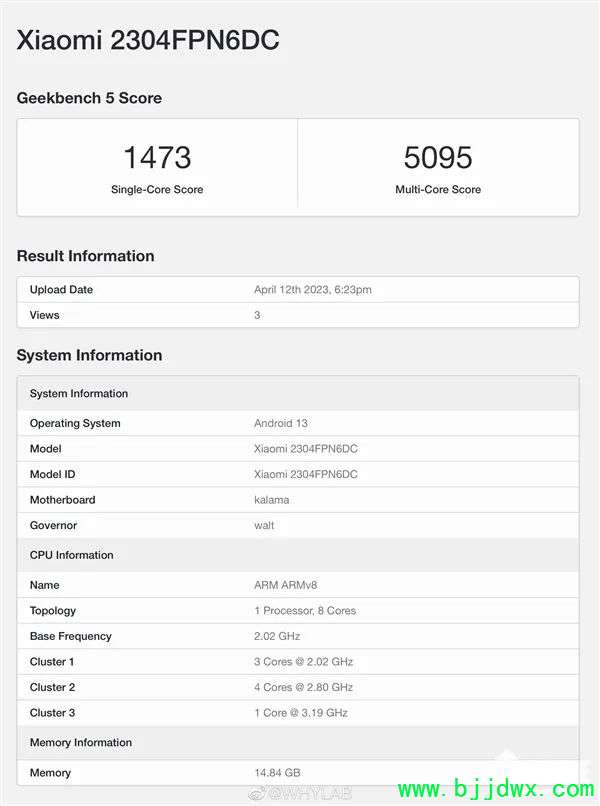Click the Governor row label

tap(53, 525)
